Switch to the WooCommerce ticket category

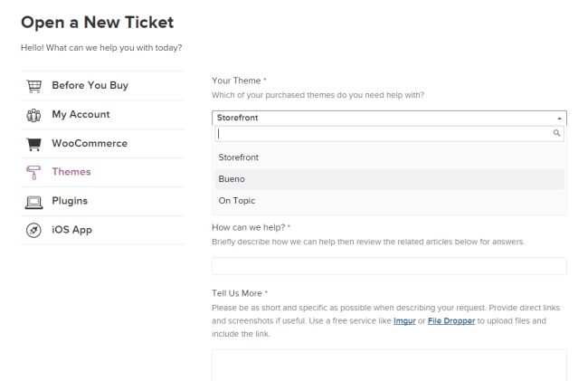click(103, 144)
